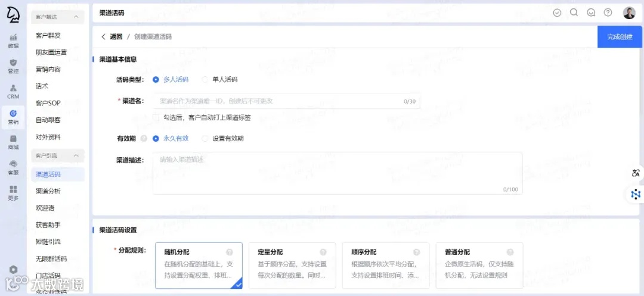Open the user avatar menu
644x296 pixels.
coord(629,13)
